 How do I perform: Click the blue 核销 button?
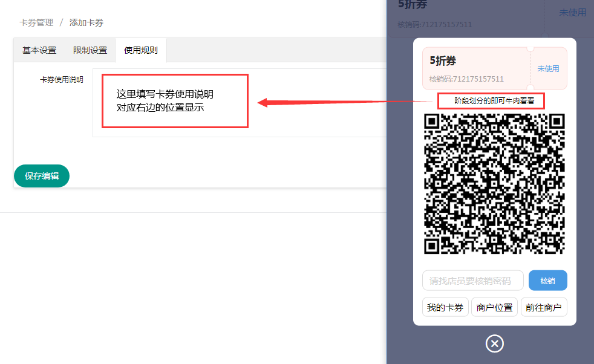pos(548,281)
